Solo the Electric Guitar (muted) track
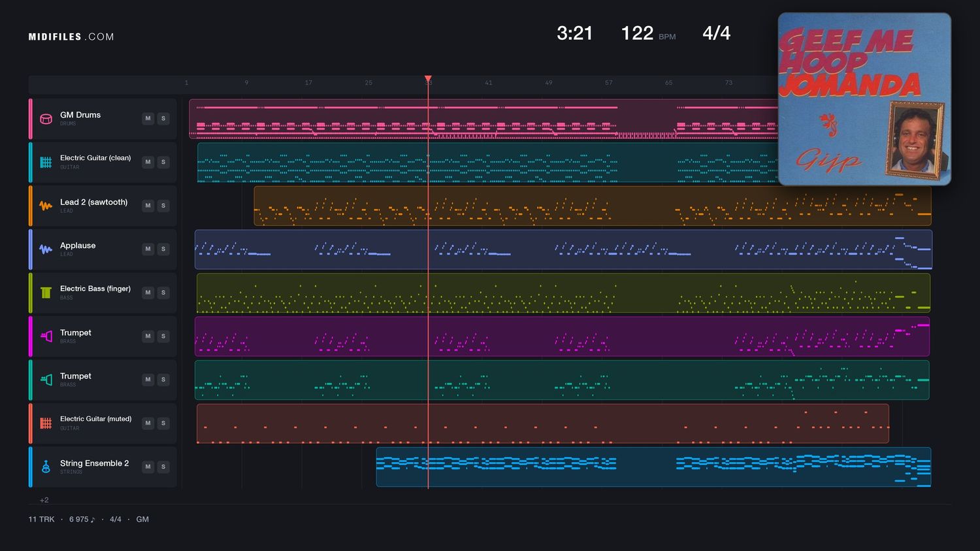Viewport: 980px width, 551px height. coord(163,423)
